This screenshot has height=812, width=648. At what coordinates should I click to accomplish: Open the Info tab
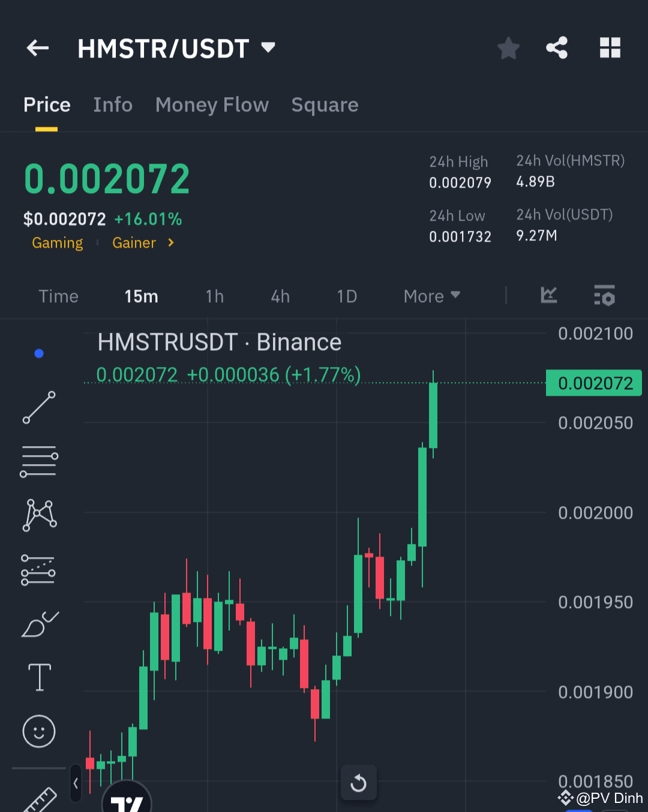pos(112,105)
